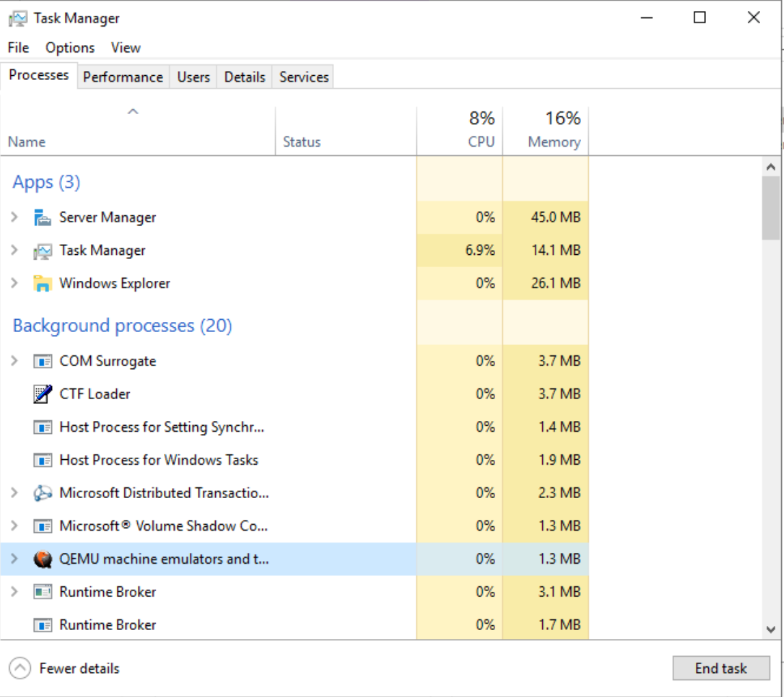
Task: Open the File menu
Action: pyautogui.click(x=18, y=48)
